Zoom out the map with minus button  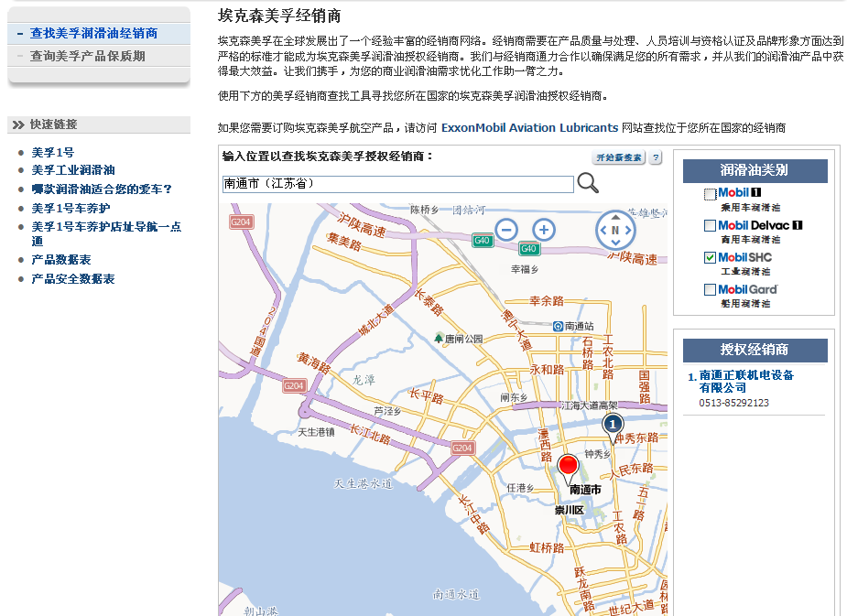click(x=506, y=230)
